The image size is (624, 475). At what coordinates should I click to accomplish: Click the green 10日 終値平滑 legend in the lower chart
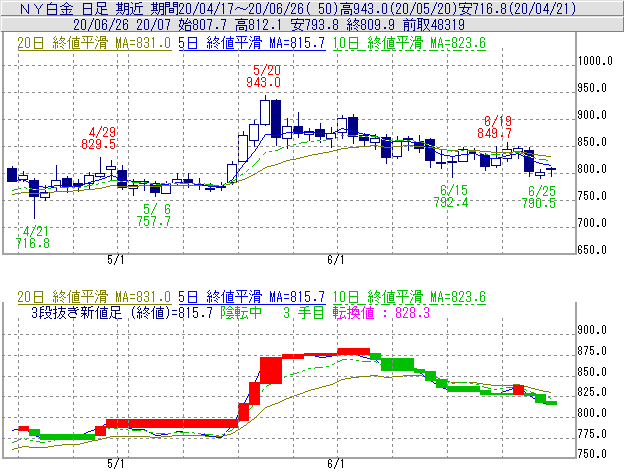409,297
